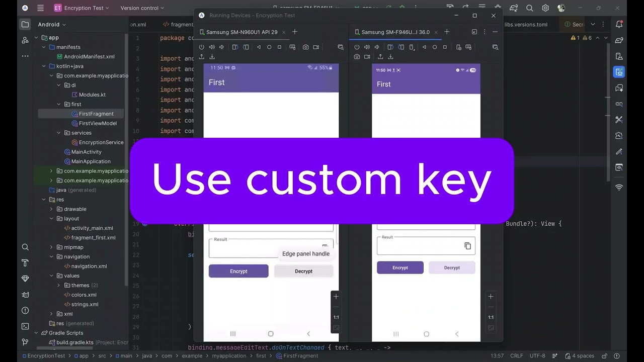Open Search Everywhere magnifier in title bar
This screenshot has width=644, height=362.
pos(529,8)
